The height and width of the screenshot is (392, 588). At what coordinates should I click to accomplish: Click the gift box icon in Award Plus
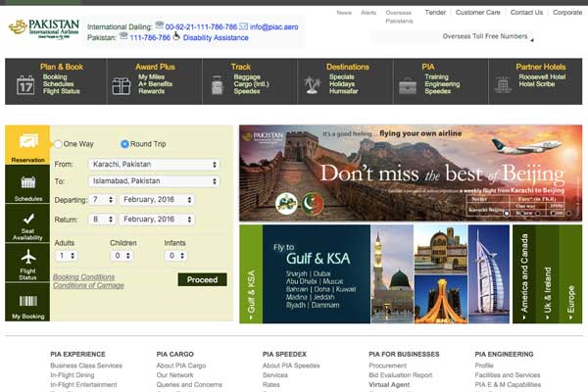coord(122,86)
